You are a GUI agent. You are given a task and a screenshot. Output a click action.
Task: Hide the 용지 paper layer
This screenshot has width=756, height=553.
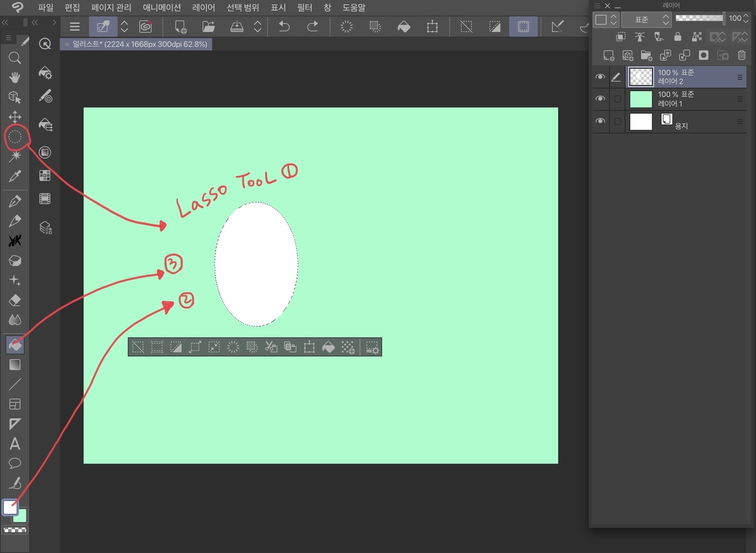click(x=600, y=121)
